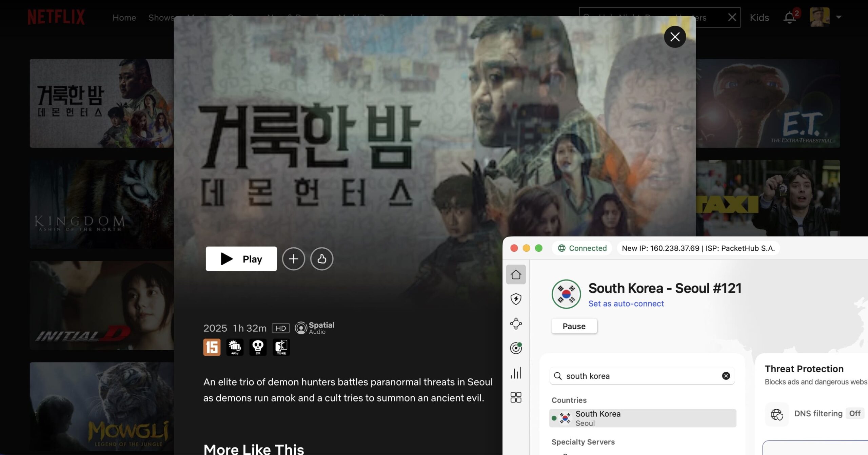Give the movie a thumbs up
The image size is (868, 455).
point(321,259)
